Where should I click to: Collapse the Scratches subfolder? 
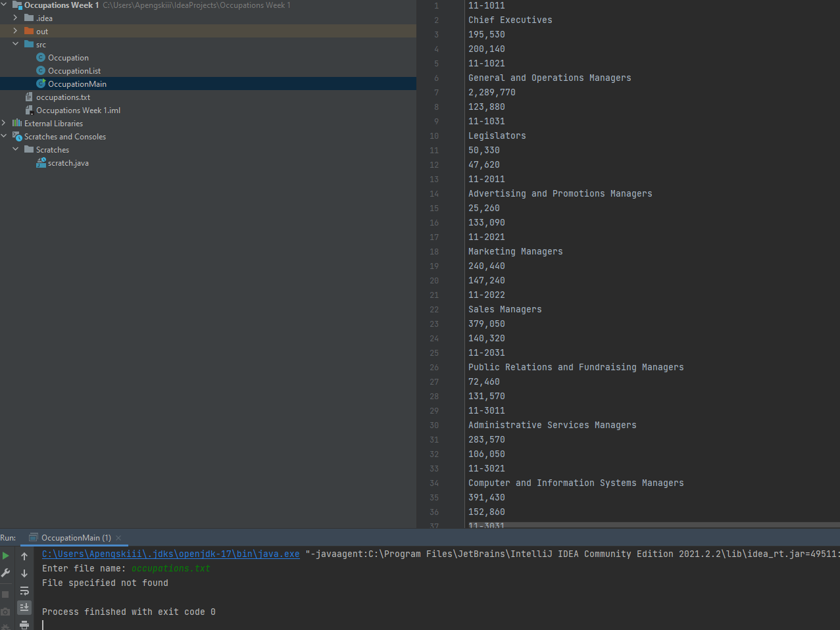[x=16, y=149]
